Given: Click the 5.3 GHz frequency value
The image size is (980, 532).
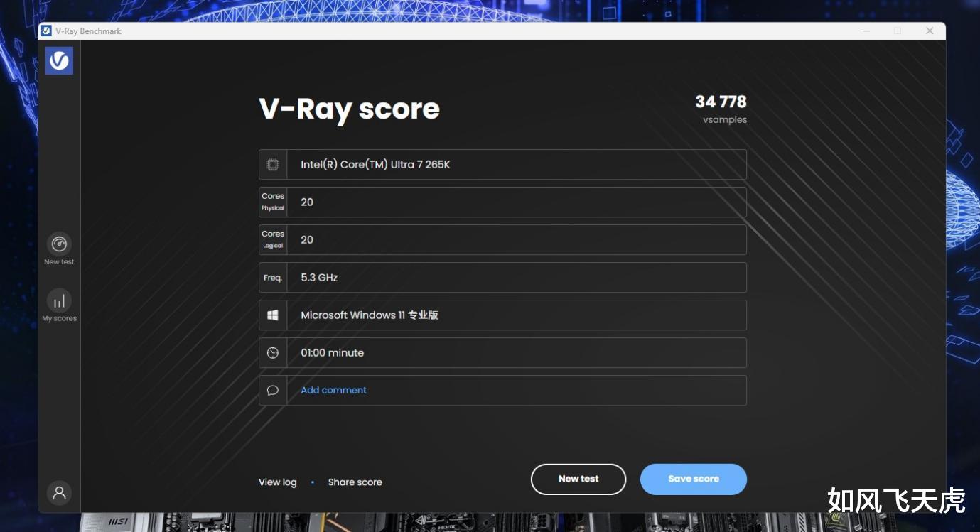Looking at the screenshot, I should tap(319, 278).
